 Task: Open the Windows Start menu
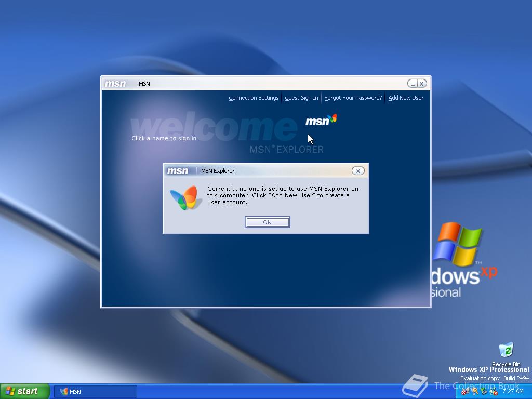tap(24, 391)
